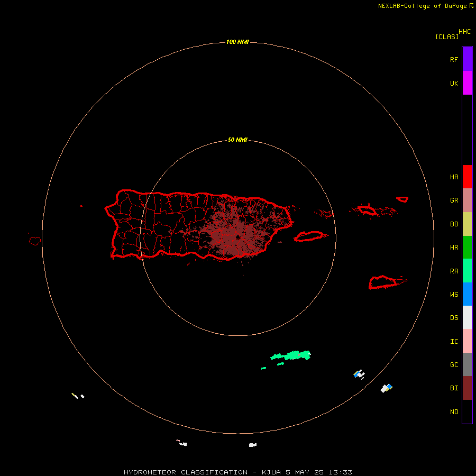
Task: Click the HR green legend swatch
Action: pos(467,248)
